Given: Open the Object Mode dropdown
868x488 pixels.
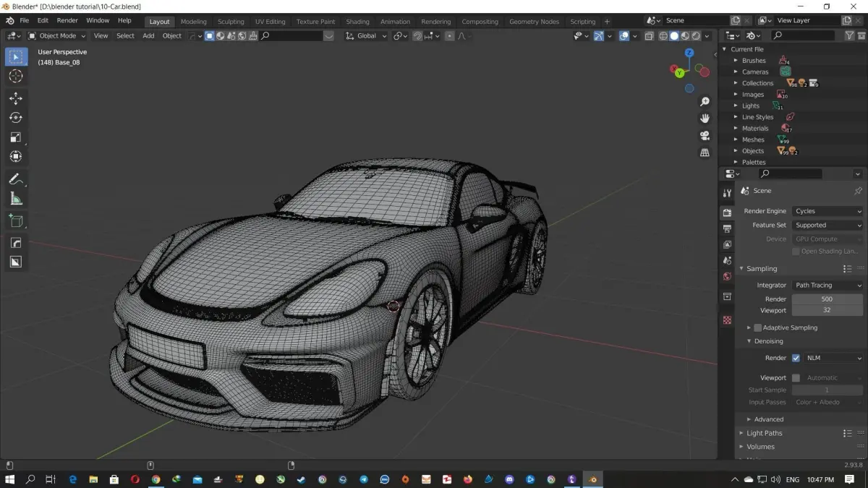Looking at the screenshot, I should click(56, 35).
